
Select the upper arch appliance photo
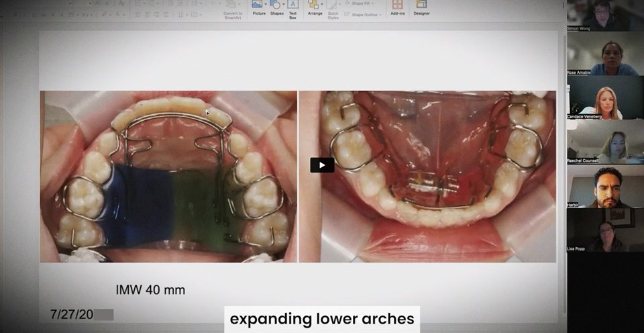tap(168, 177)
